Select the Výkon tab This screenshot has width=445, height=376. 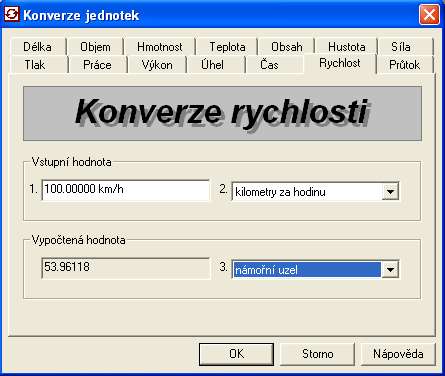157,65
